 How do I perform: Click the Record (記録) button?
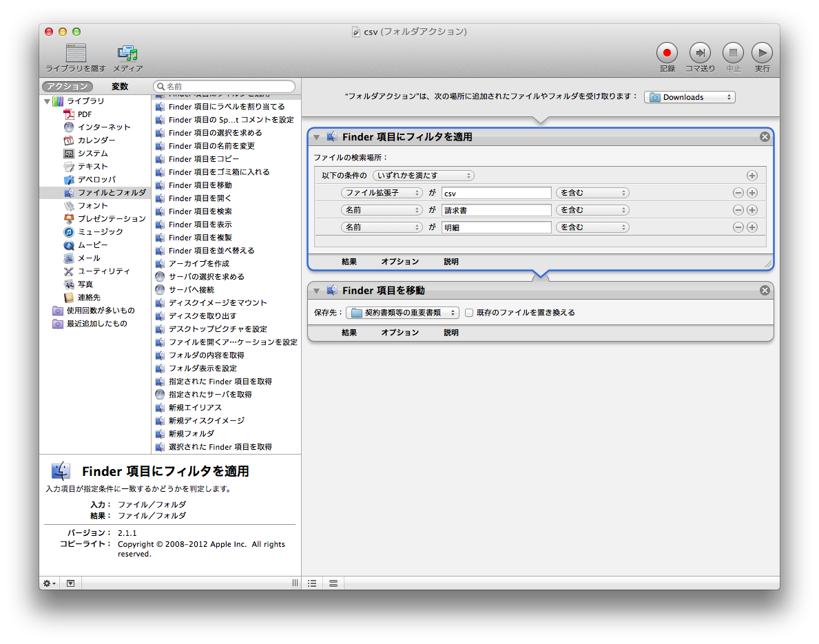pyautogui.click(x=666, y=53)
